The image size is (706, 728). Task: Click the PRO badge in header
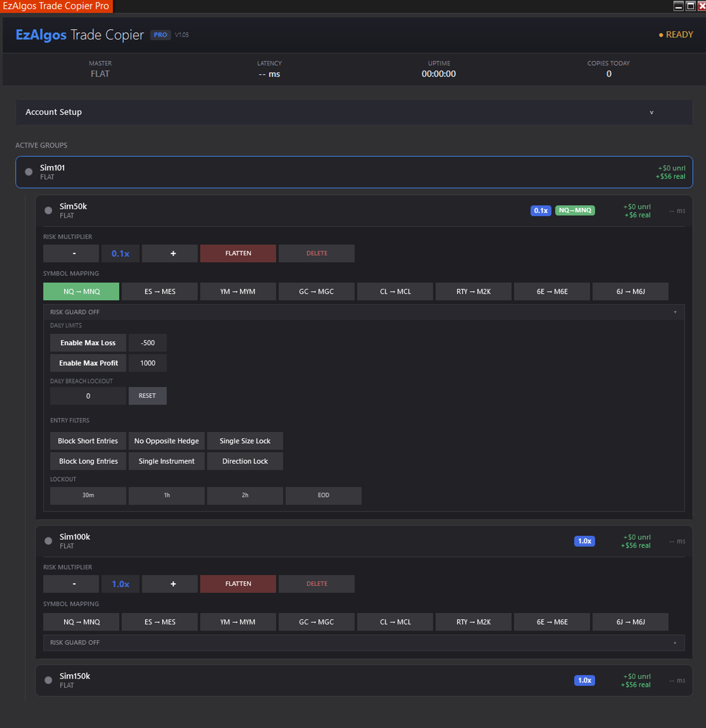tap(161, 35)
